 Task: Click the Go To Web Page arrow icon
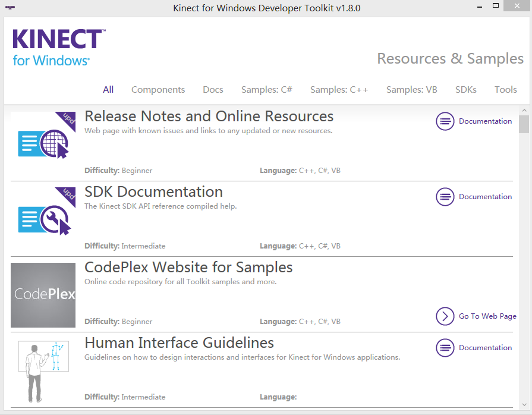(445, 316)
